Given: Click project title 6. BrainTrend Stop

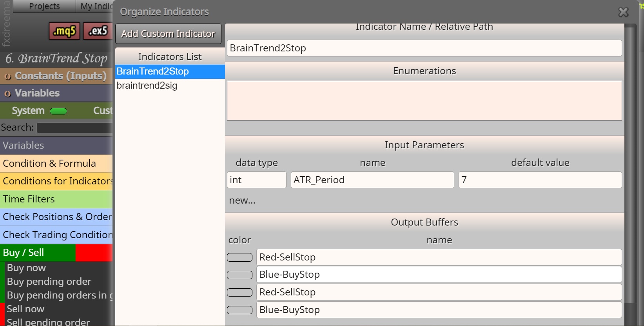Looking at the screenshot, I should coord(56,59).
